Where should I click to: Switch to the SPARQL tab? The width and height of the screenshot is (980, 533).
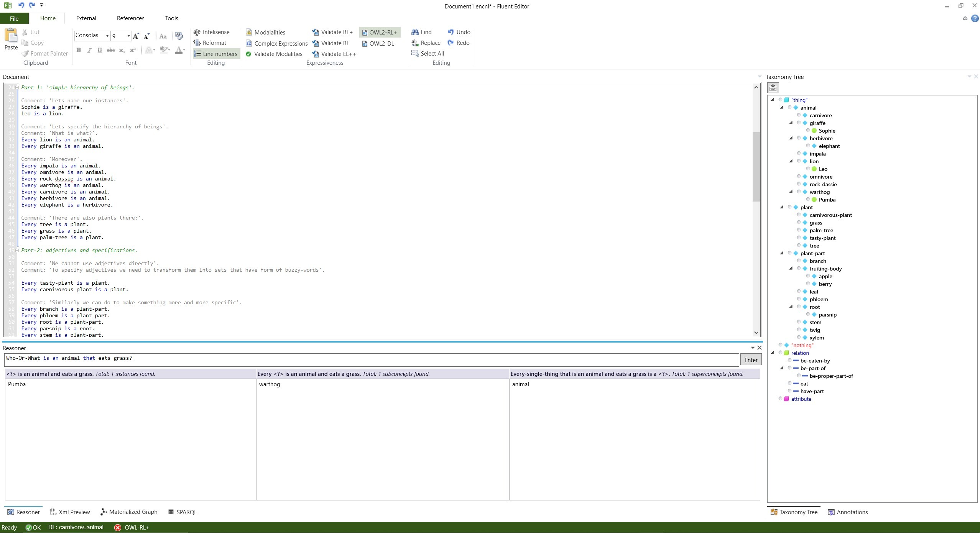click(183, 512)
